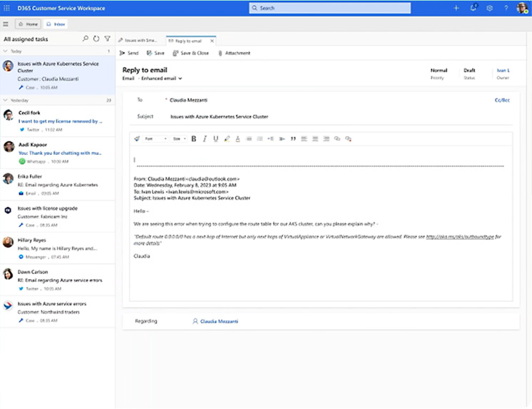Open Erika Fuller's email item

58,185
